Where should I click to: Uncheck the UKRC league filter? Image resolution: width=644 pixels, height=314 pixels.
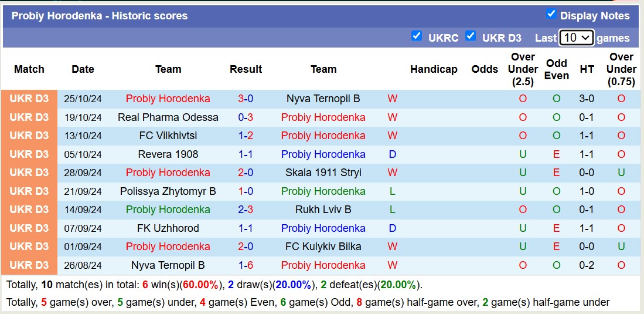click(417, 36)
